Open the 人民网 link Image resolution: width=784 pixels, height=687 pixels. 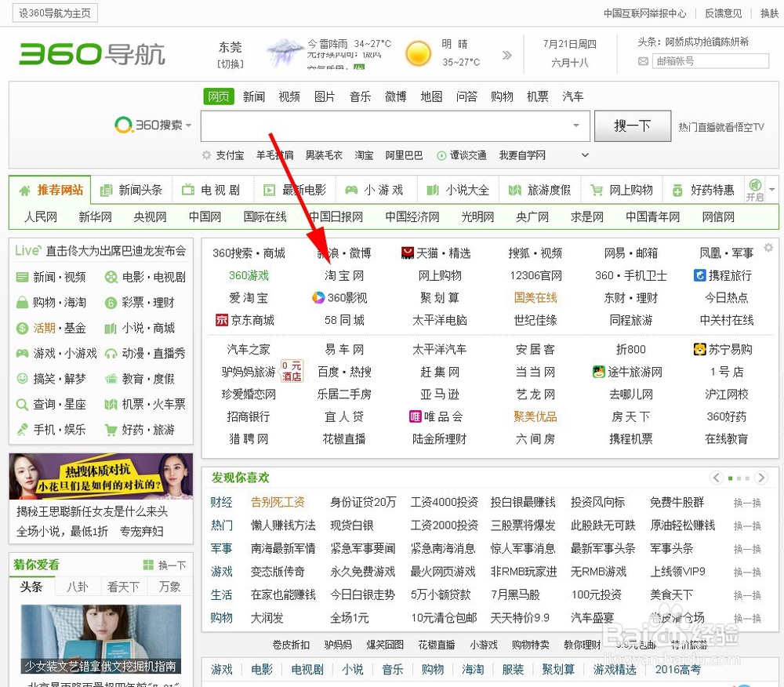pyautogui.click(x=41, y=217)
